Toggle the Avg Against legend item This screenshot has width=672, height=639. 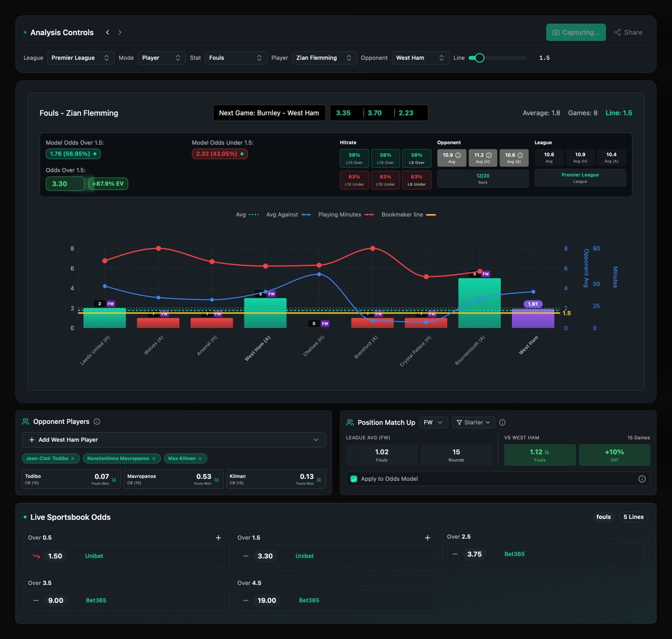click(x=288, y=214)
